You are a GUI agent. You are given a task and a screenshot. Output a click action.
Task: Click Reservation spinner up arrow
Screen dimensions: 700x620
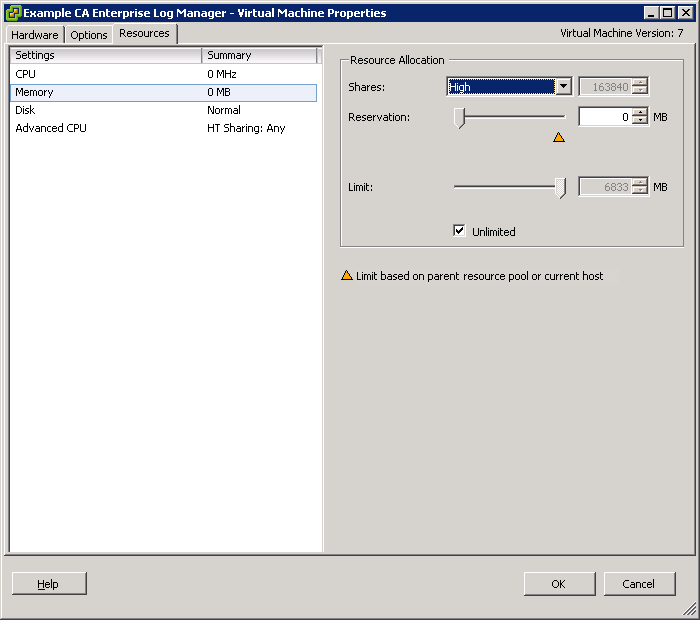(640, 112)
